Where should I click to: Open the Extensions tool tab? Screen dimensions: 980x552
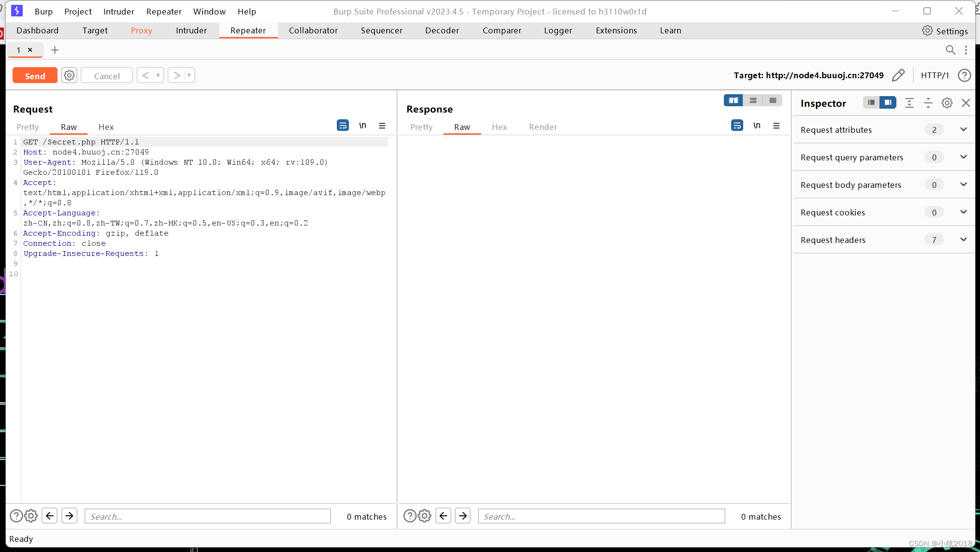[x=616, y=30]
